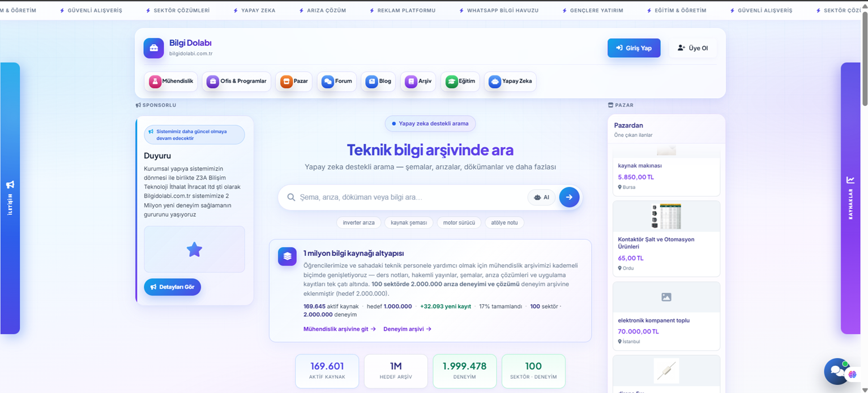Open the Arşiv section
Viewport: 868px width, 393px height.
[418, 82]
